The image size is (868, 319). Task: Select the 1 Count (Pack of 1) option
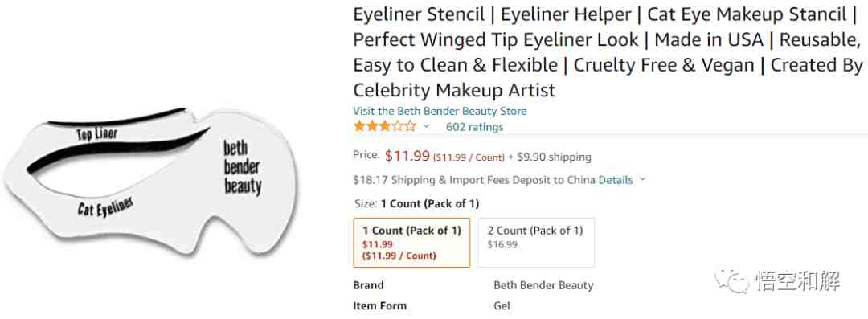[411, 243]
